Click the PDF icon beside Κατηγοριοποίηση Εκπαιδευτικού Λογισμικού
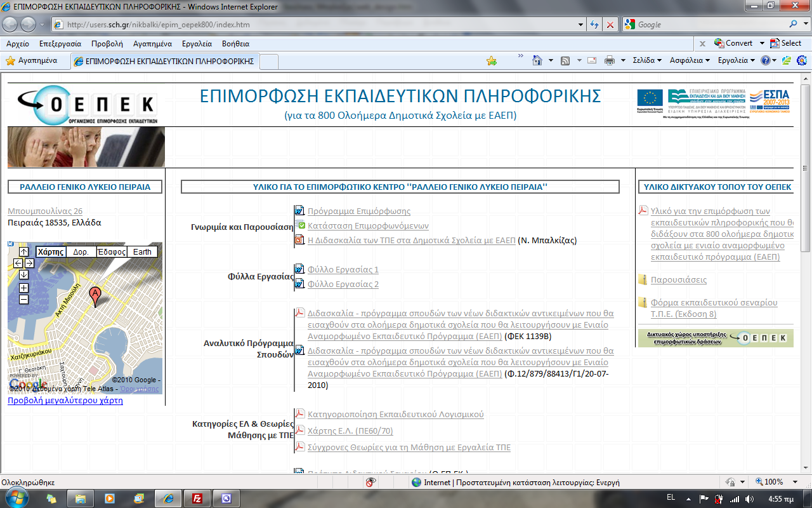The image size is (812, 508). (x=299, y=414)
